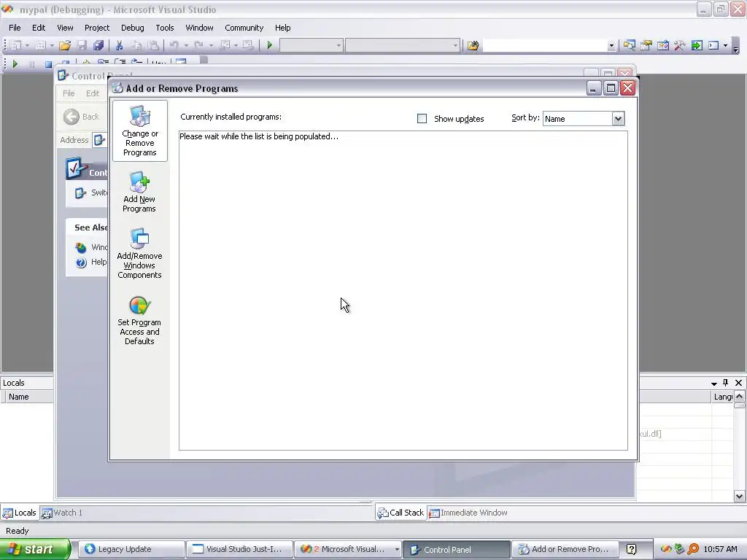This screenshot has width=747, height=560.
Task: Toggle auto-hide pin on Call Stack panel
Action: 726,383
